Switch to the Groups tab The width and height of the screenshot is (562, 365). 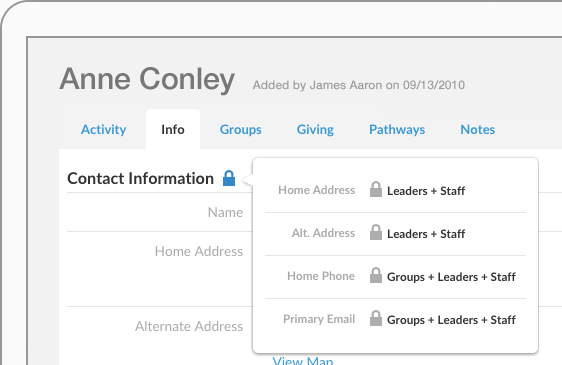coord(240,129)
